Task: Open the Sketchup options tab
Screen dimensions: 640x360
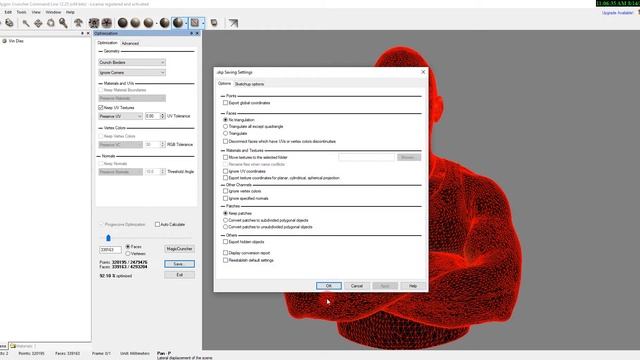Action: (x=249, y=84)
